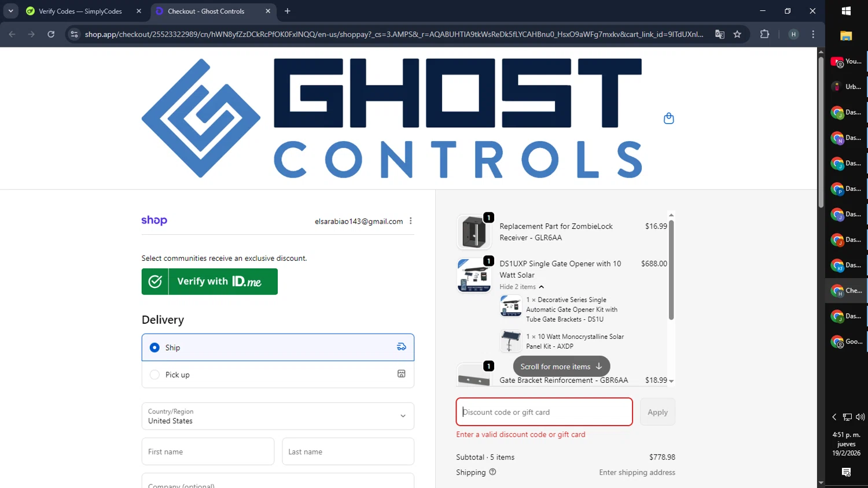Click the order summary scroll-down arrow
Image resolution: width=868 pixels, height=488 pixels.
point(671,381)
